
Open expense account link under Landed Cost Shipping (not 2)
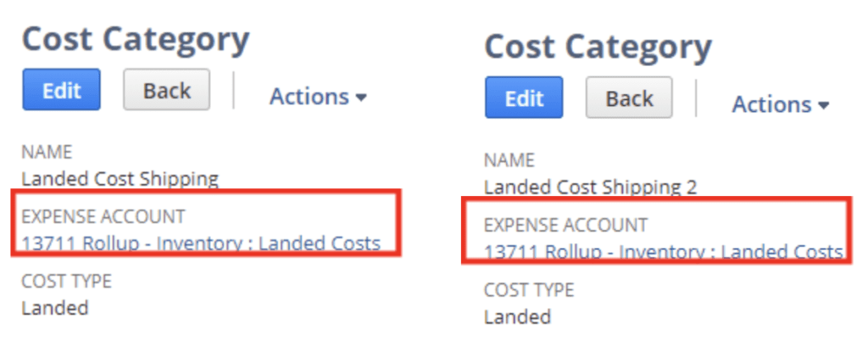tap(201, 243)
